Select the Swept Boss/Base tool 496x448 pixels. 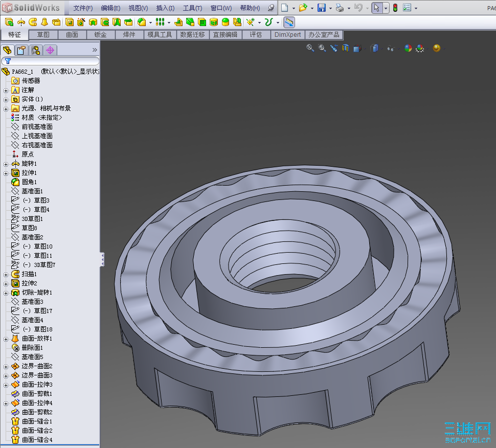33,22
